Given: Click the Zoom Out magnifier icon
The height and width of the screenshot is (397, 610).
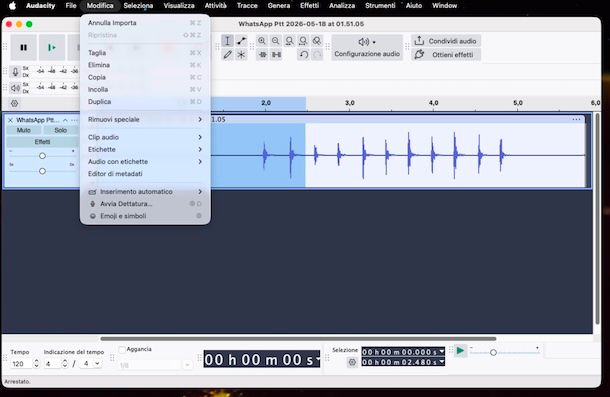Looking at the screenshot, I should [275, 41].
